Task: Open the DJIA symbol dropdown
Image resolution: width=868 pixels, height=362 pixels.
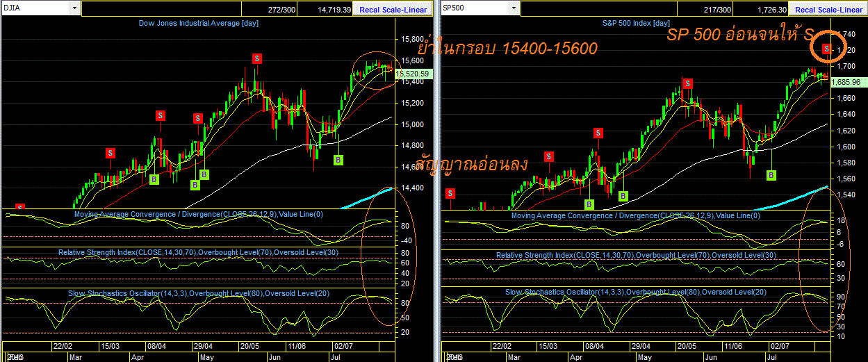Action: tap(74, 8)
